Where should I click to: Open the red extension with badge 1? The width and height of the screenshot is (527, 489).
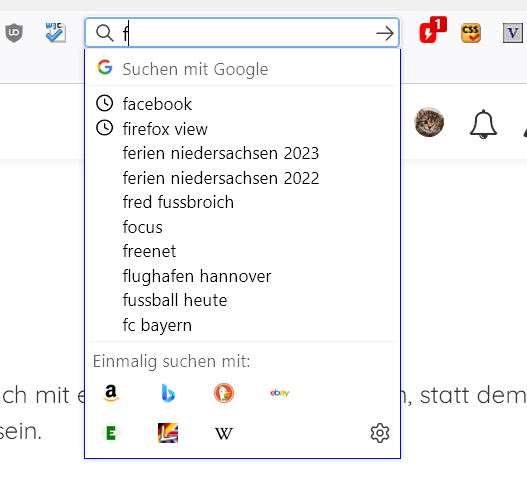[433, 30]
